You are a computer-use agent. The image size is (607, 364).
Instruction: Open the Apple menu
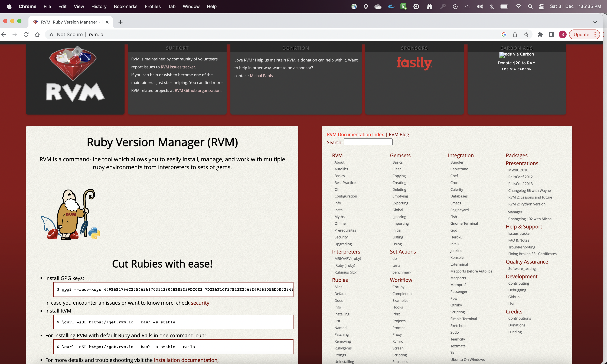[9, 6]
